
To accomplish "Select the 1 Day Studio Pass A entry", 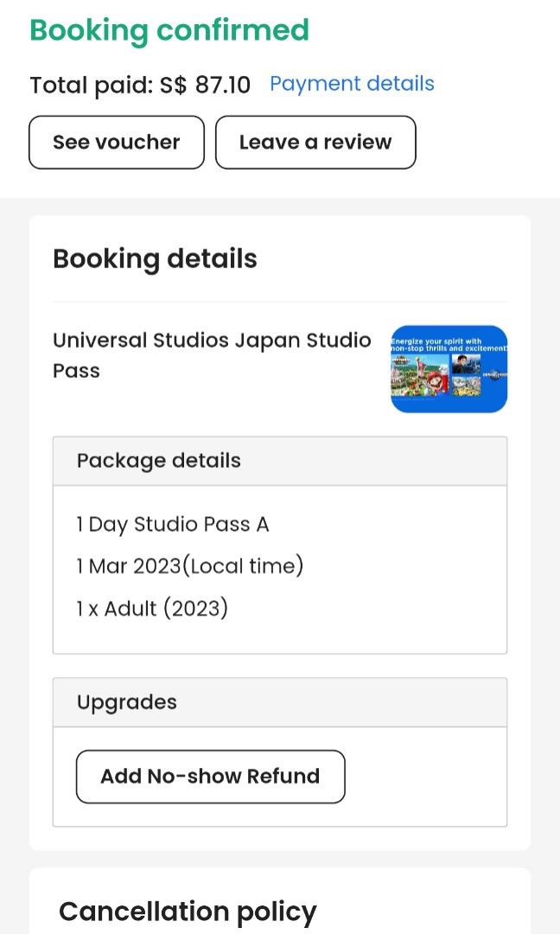I will [x=172, y=524].
